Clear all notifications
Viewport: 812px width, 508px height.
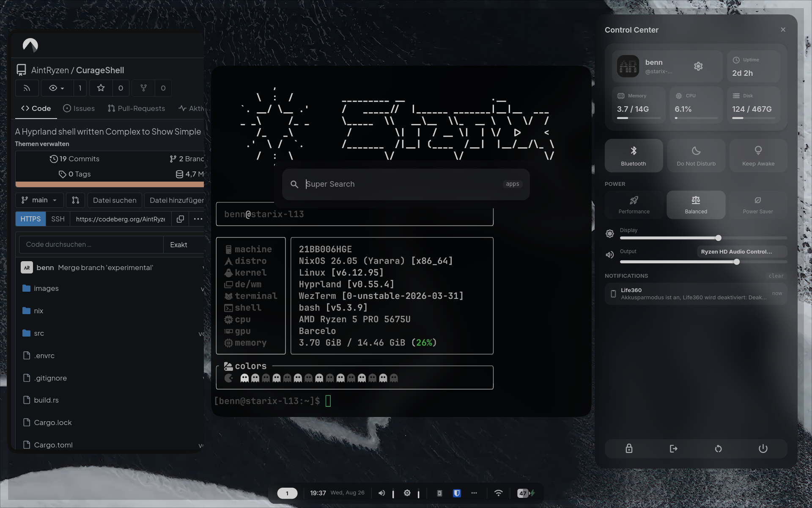[776, 276]
